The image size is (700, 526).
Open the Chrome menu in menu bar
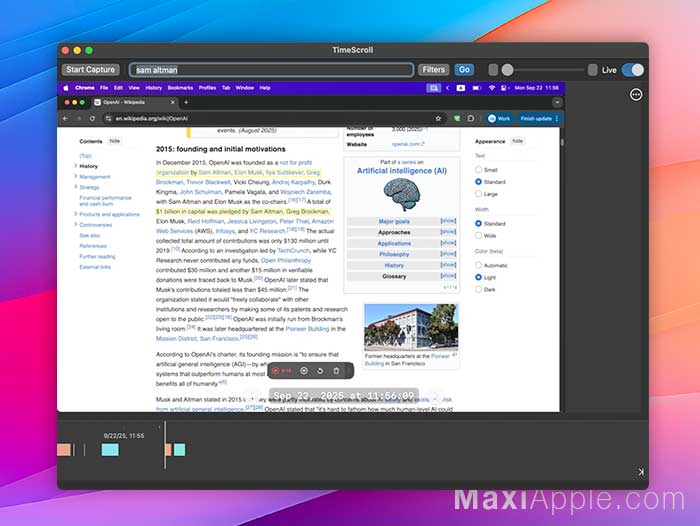click(x=85, y=88)
